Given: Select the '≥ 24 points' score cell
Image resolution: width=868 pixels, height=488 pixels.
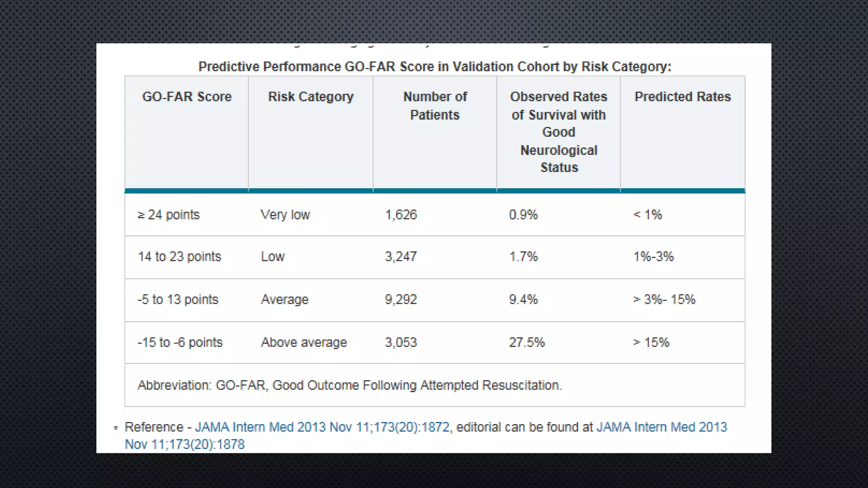Looking at the screenshot, I should 169,215.
